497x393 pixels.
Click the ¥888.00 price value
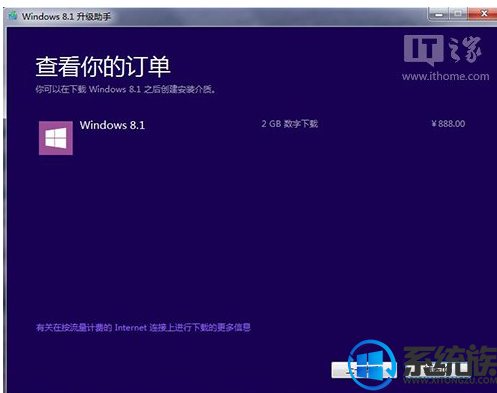pos(448,124)
